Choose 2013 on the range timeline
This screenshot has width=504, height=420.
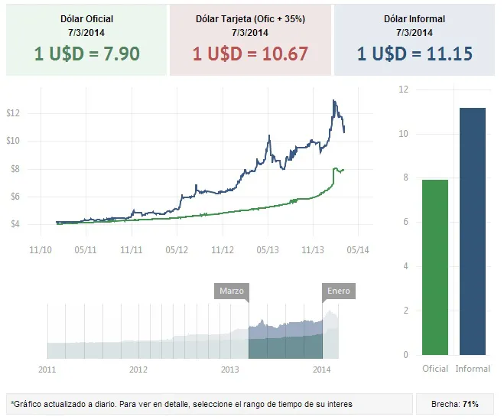pos(230,369)
